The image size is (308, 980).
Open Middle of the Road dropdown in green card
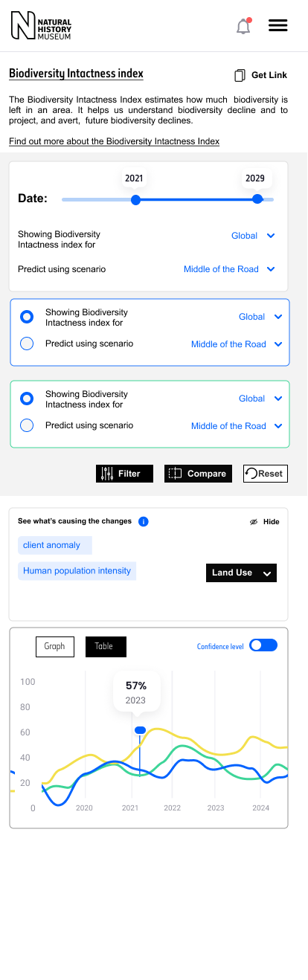coord(237,426)
